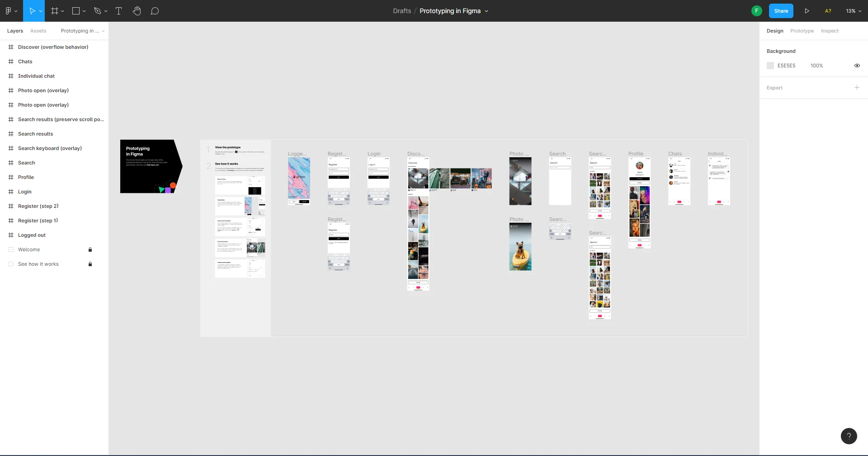Expand the file name dropdown chevron
This screenshot has height=456, width=868.
(x=486, y=11)
